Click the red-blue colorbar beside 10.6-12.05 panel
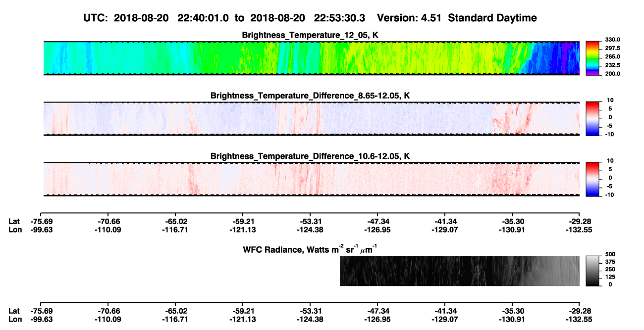The width and height of the screenshot is (644, 330). click(593, 179)
